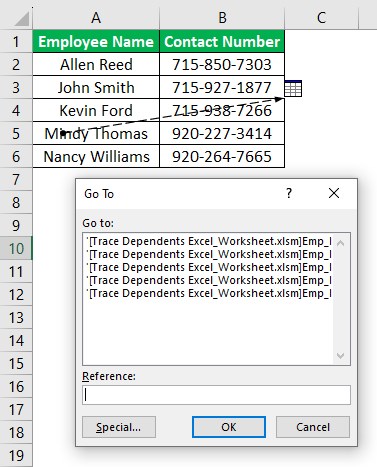Viewport: 377px width, 467px height.
Task: Click into the Reference input field
Action: (x=216, y=395)
